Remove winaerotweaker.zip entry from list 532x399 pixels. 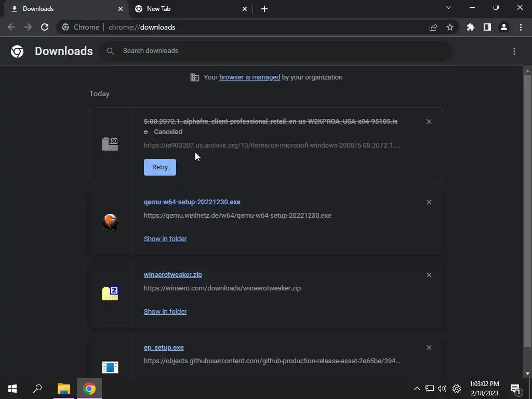[429, 275]
